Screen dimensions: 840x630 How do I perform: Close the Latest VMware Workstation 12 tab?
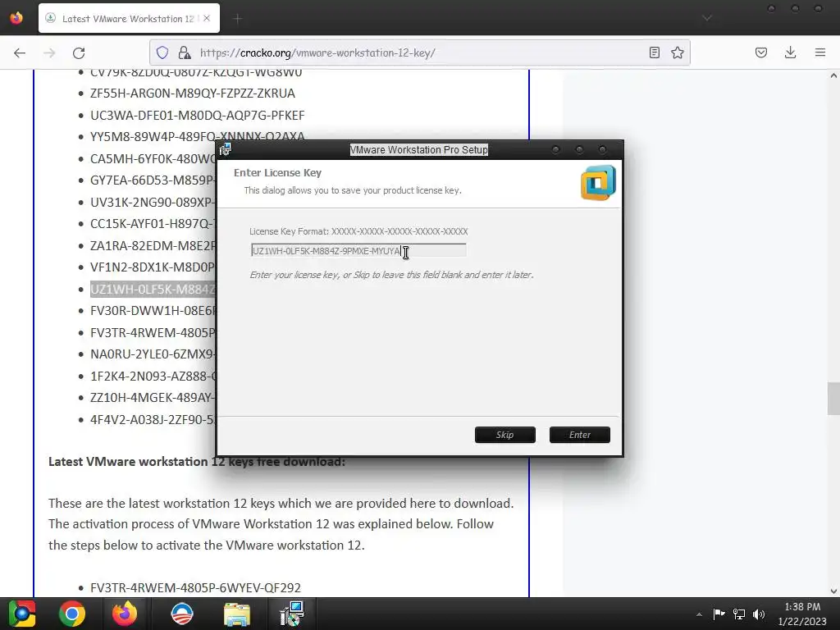(x=207, y=18)
